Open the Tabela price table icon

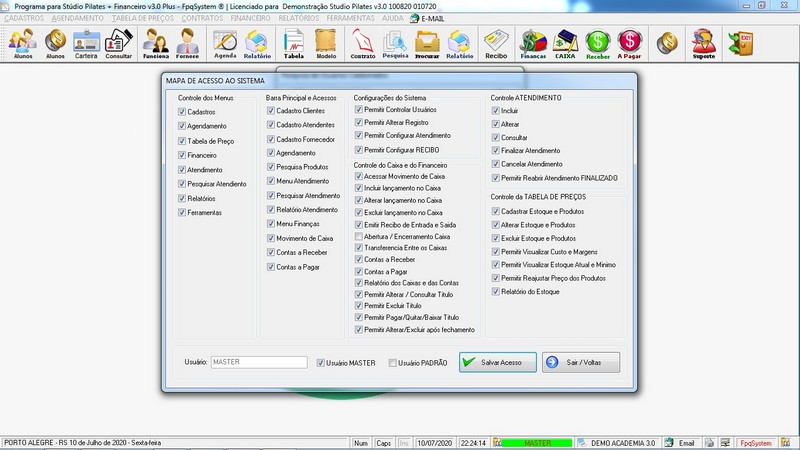(294, 44)
